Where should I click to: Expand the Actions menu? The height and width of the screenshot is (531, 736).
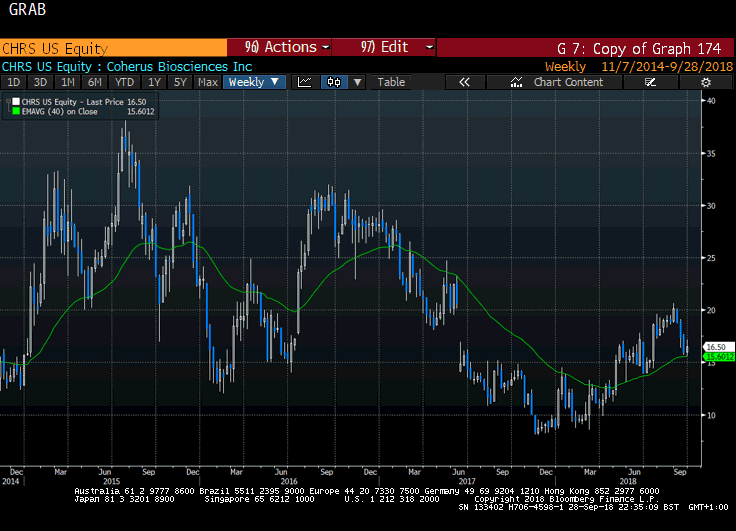pos(280,47)
